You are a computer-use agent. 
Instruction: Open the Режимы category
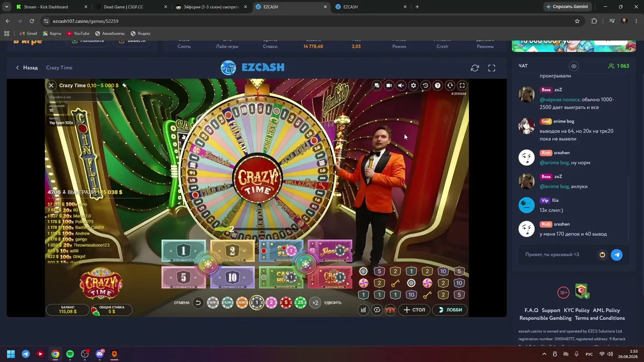(x=485, y=46)
